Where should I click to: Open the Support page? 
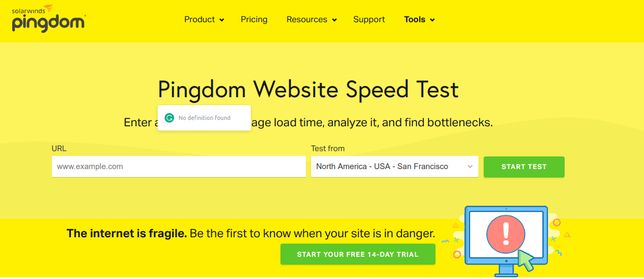tap(369, 20)
